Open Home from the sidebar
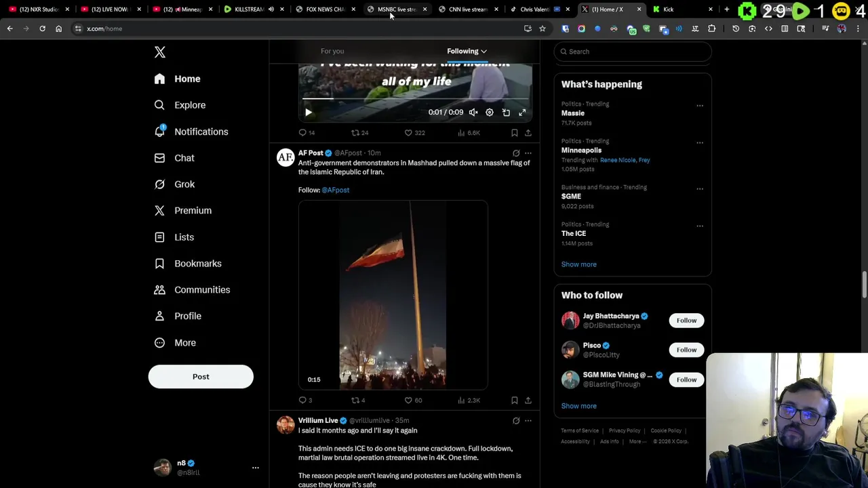Image resolution: width=868 pixels, height=488 pixels. [178, 79]
